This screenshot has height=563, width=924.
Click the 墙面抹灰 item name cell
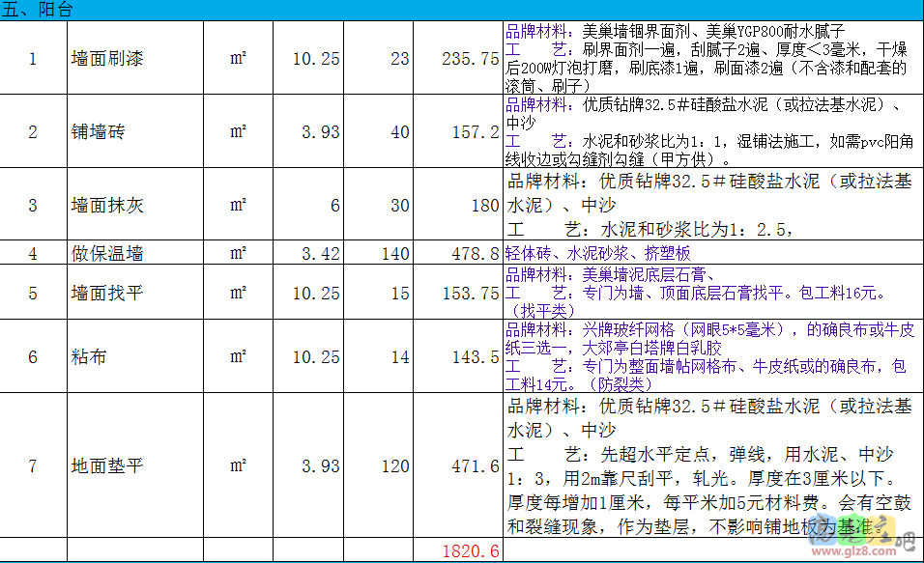pos(107,205)
